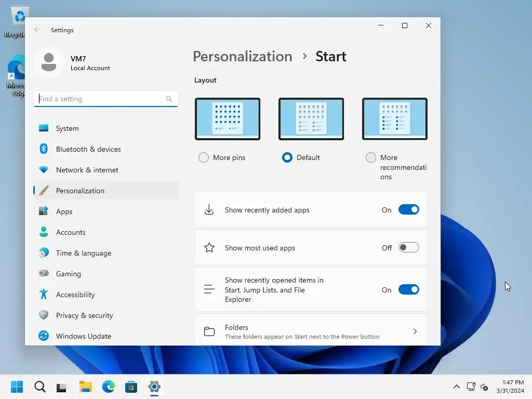Select the Recycle Bin desktop icon
This screenshot has height=399, width=532.
point(16,22)
